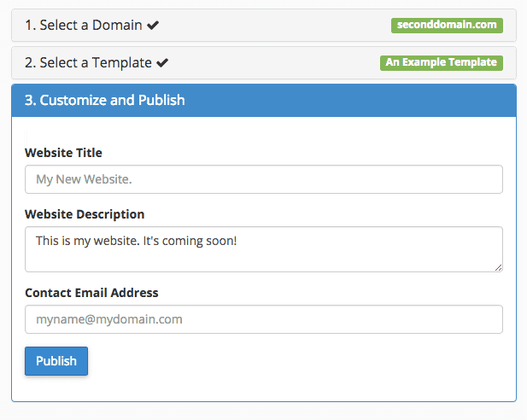Screen dimensions: 527x420
Task: Click the checkmark icon beside Select a Template
Action: click(162, 63)
